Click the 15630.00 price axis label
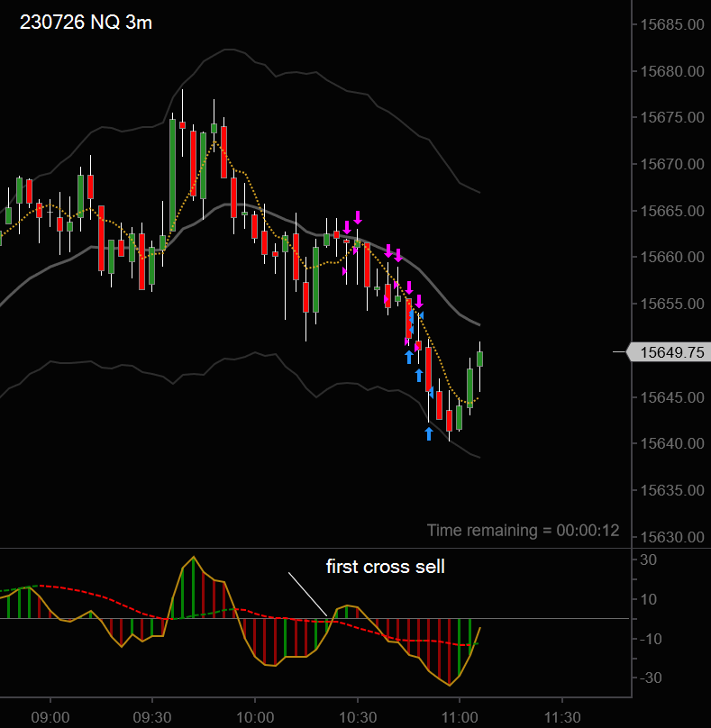 672,537
